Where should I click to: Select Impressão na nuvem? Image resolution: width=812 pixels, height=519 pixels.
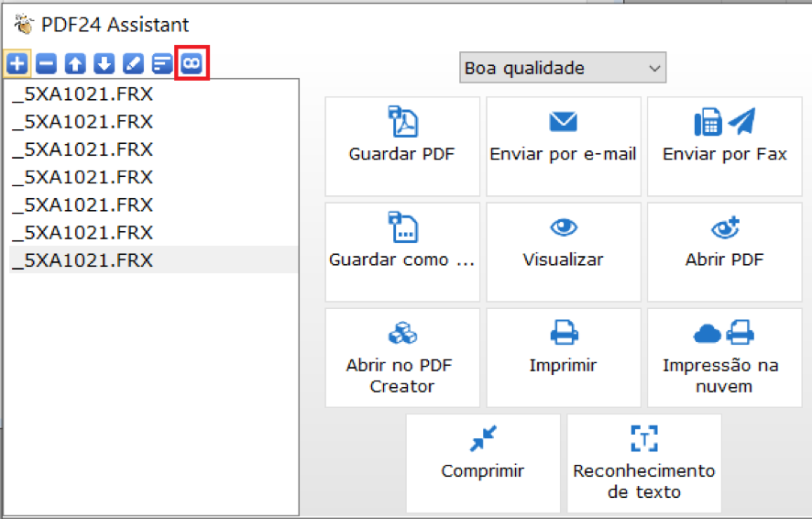pyautogui.click(x=725, y=358)
